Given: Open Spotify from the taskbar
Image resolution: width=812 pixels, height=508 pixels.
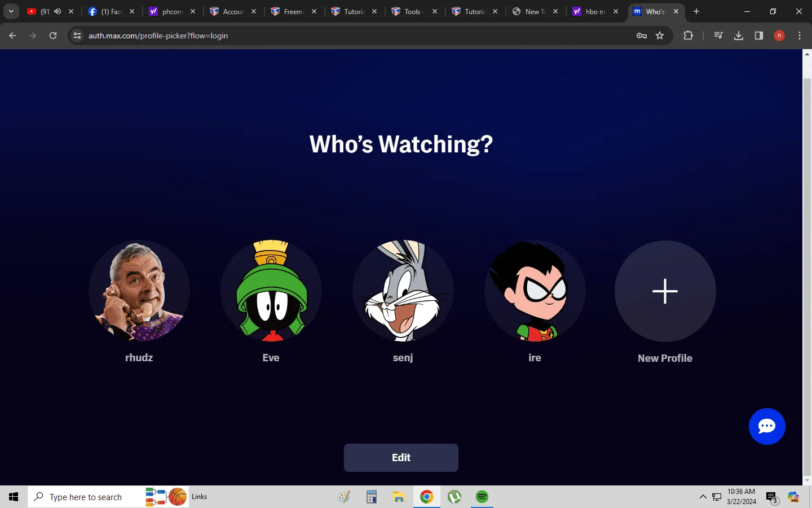Looking at the screenshot, I should pyautogui.click(x=482, y=497).
